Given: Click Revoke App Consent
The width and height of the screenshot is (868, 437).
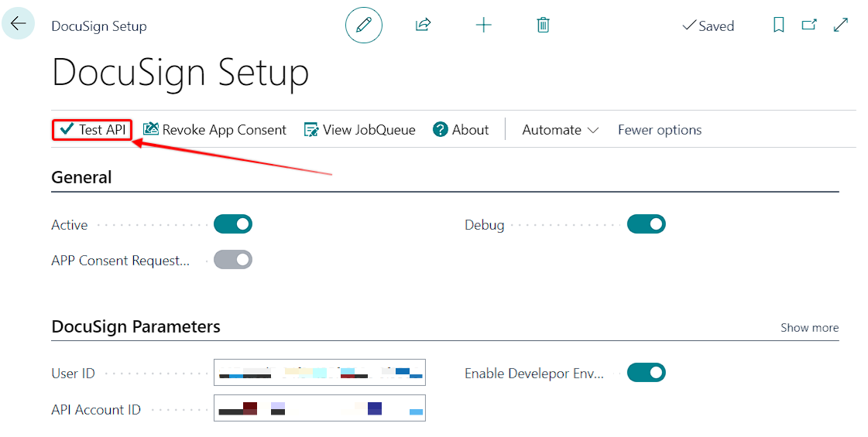Looking at the screenshot, I should [214, 130].
